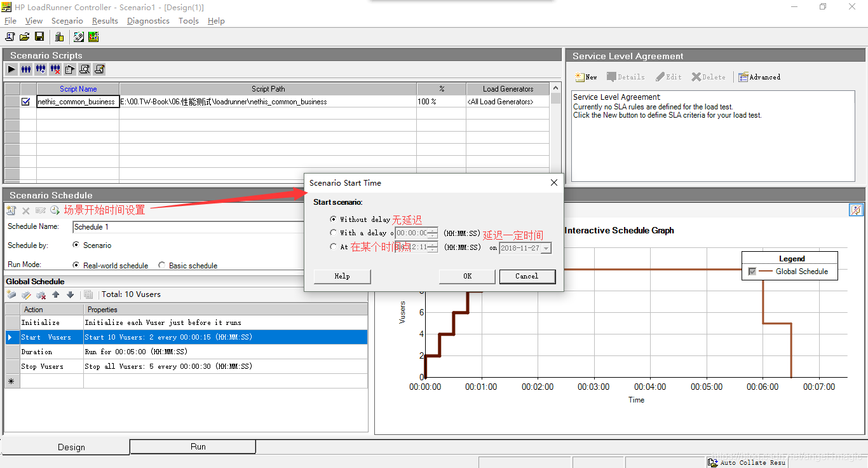
Task: Click the Add Group icon with plus
Action: pos(41,69)
